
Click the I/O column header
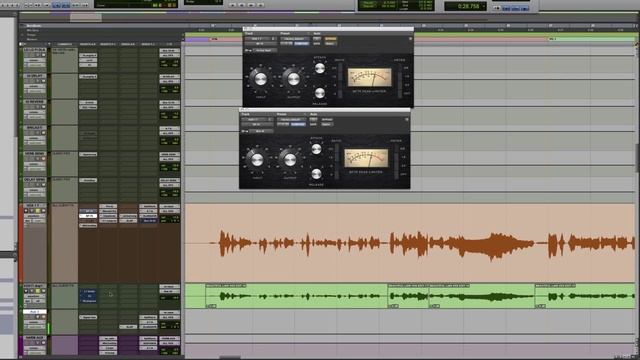169,44
